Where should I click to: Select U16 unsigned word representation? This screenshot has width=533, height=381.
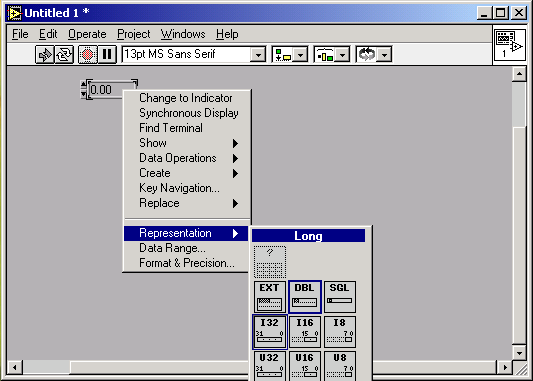(305, 366)
